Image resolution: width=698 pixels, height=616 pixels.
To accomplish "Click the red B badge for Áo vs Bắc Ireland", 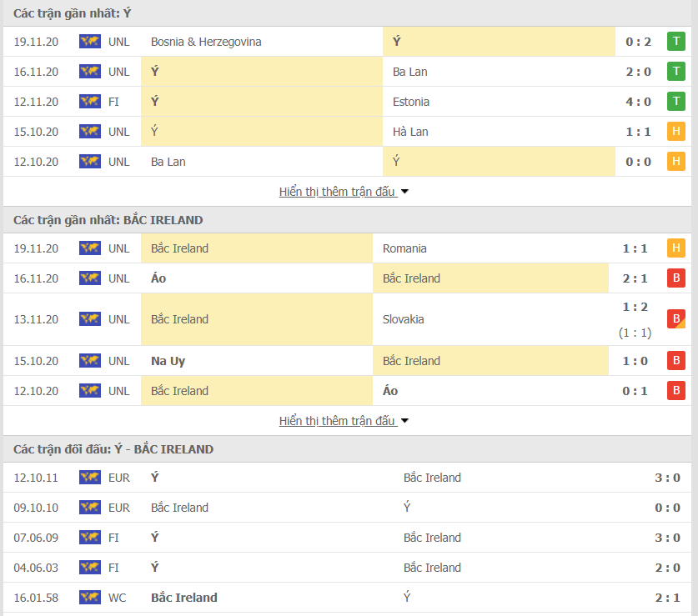I will 675,278.
